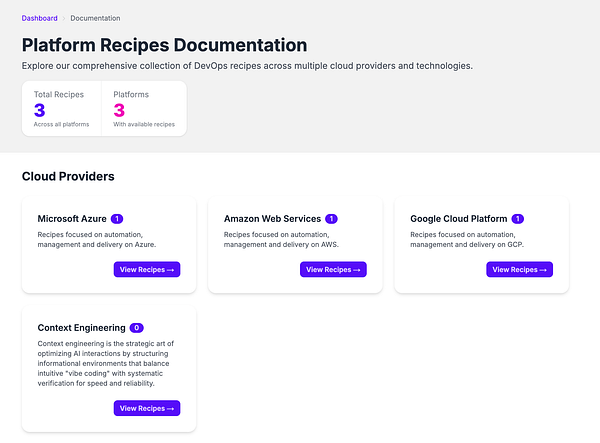
Task: Click the AWS recipes description text
Action: click(281, 239)
